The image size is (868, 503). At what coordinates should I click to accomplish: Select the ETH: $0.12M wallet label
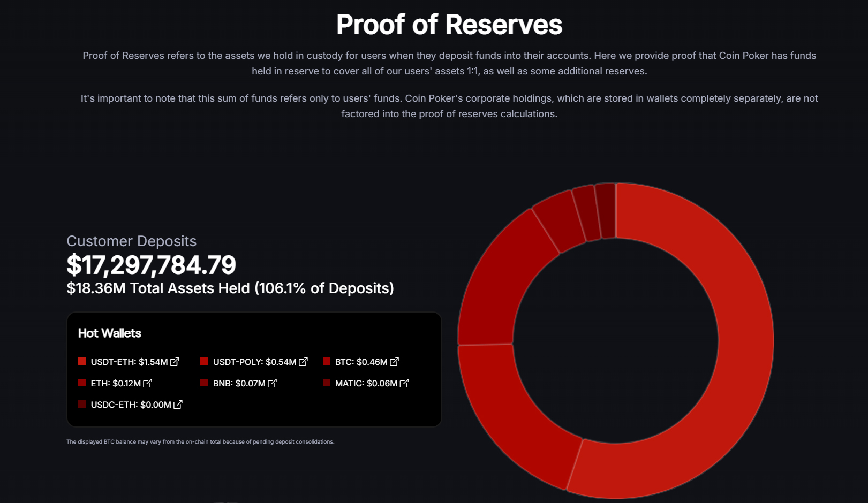click(x=116, y=383)
